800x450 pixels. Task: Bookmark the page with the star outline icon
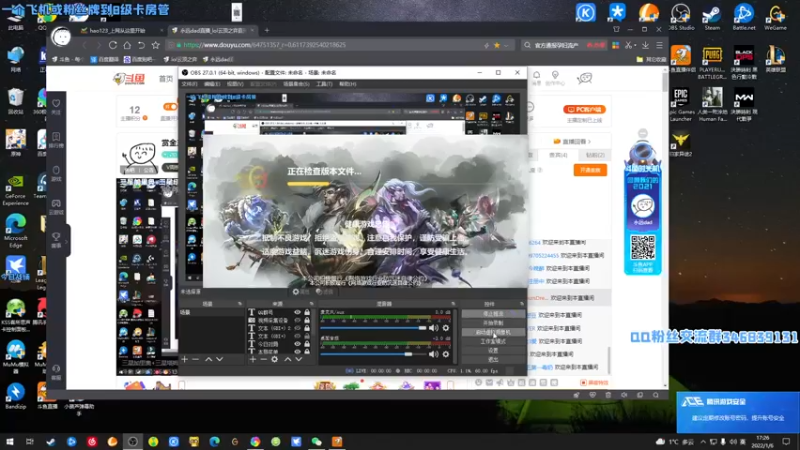point(156,45)
